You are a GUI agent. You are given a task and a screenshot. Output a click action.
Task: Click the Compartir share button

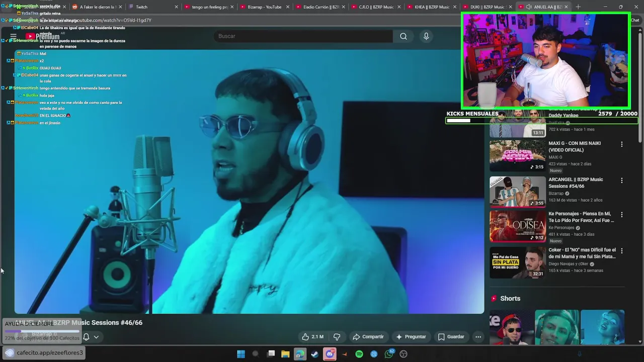click(x=368, y=337)
